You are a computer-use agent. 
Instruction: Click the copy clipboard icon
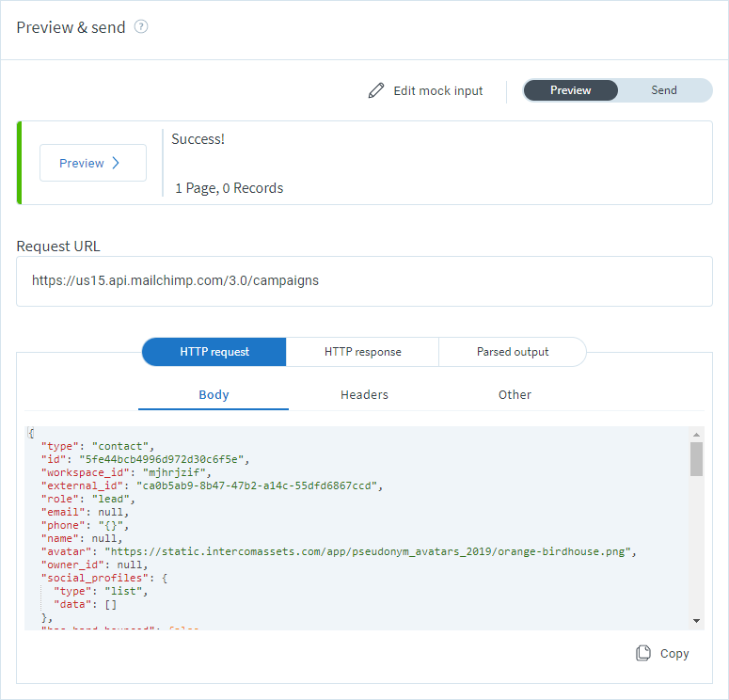point(643,653)
